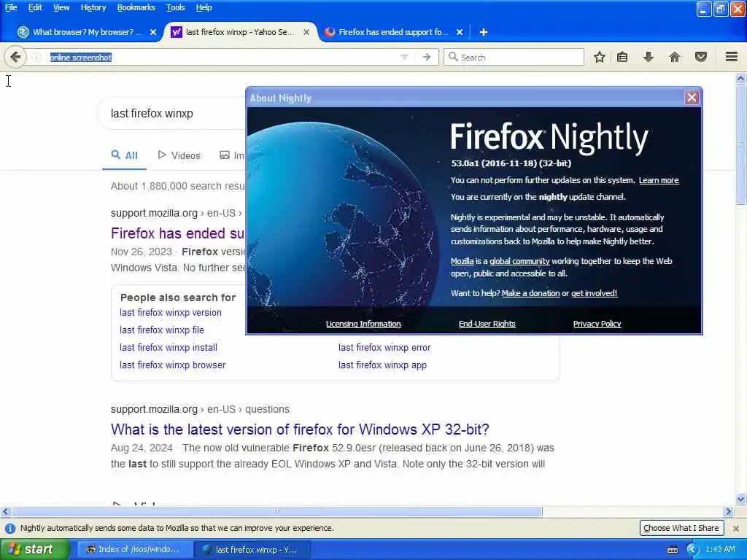Click Choose What I Share button

click(x=681, y=528)
